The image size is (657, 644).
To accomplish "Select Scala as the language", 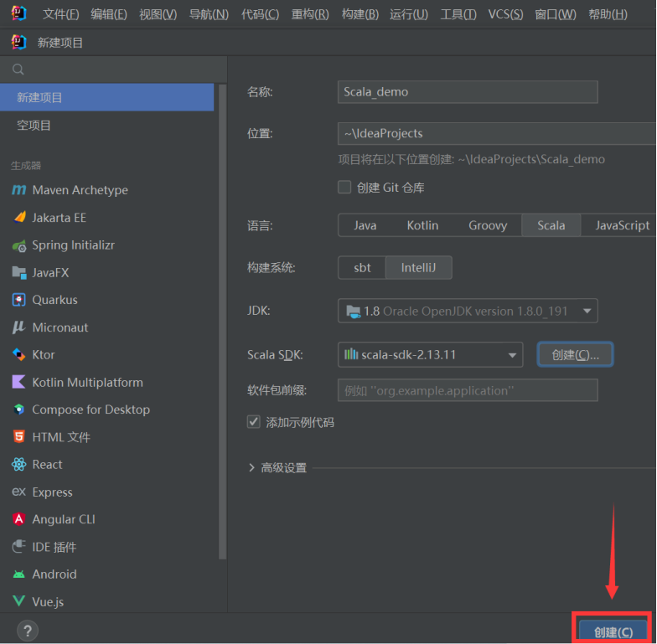I will (x=551, y=225).
